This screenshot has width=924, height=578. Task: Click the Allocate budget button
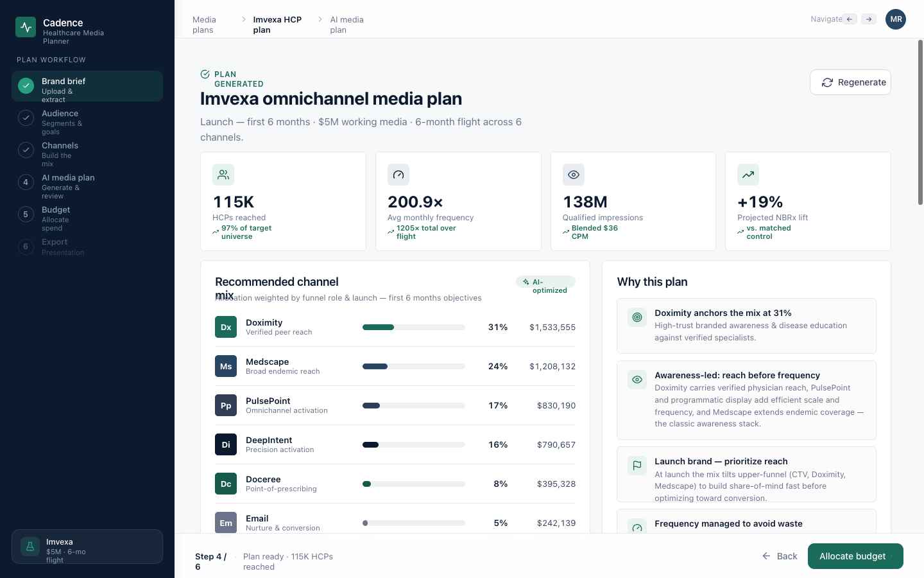(855, 556)
